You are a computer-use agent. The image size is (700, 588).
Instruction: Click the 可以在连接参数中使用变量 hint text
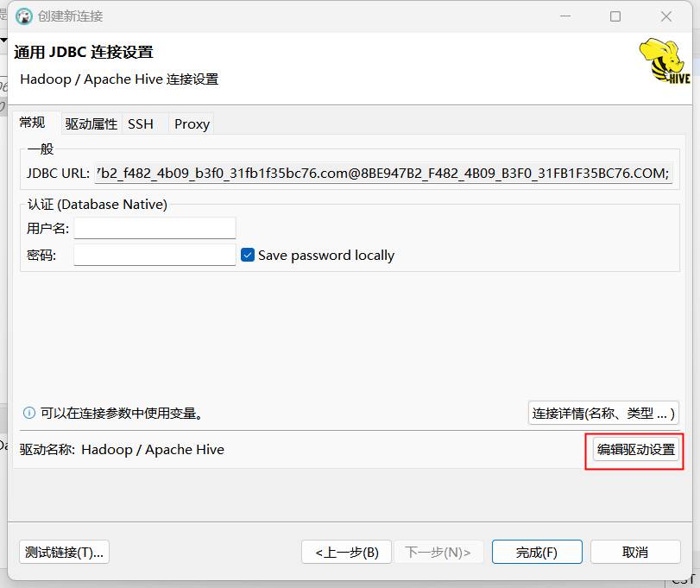coord(122,413)
